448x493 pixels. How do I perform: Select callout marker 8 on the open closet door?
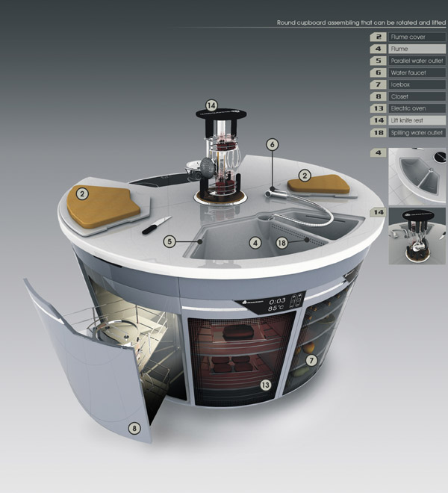coord(134,428)
